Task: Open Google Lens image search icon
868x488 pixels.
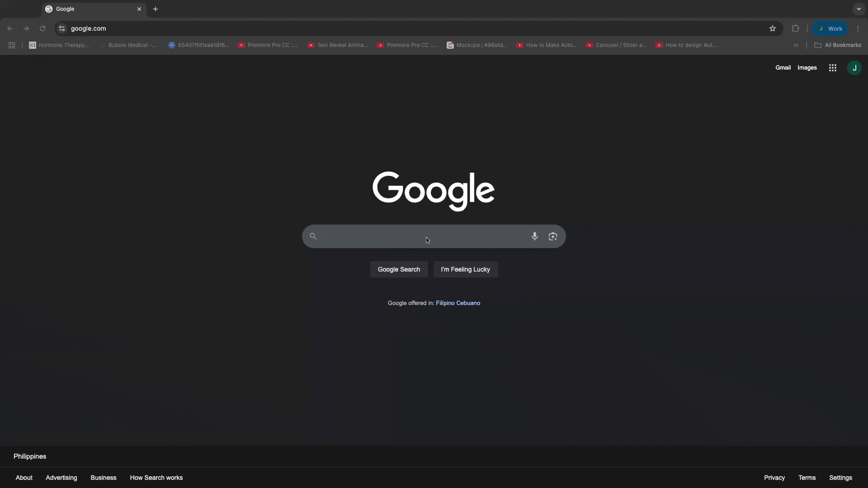Action: (x=552, y=236)
